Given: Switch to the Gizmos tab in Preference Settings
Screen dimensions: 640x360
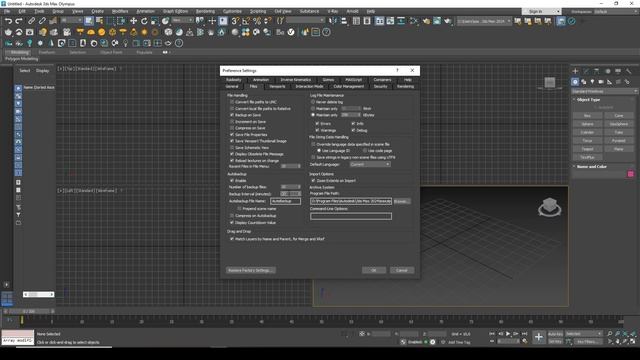Looking at the screenshot, I should 328,80.
